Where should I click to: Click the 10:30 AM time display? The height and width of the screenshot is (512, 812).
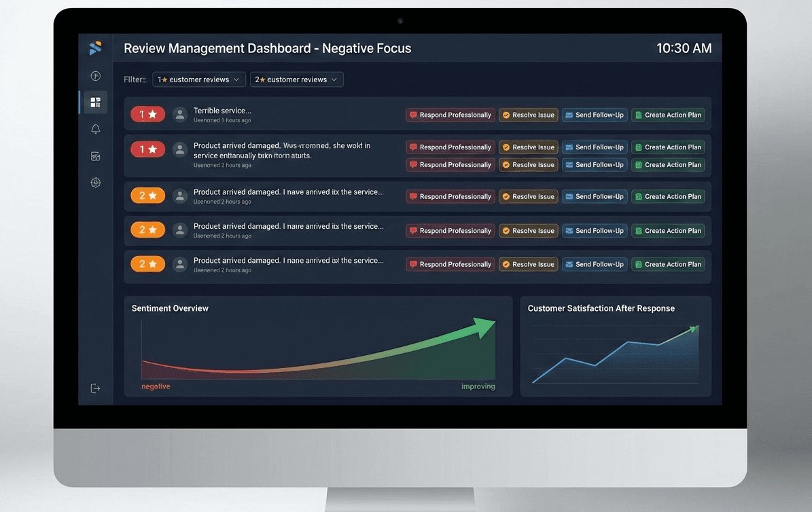684,48
